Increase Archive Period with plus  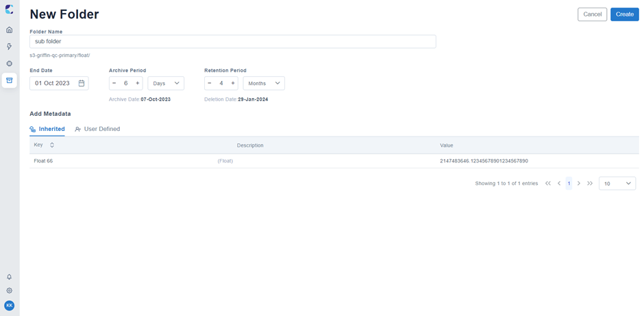coord(138,83)
